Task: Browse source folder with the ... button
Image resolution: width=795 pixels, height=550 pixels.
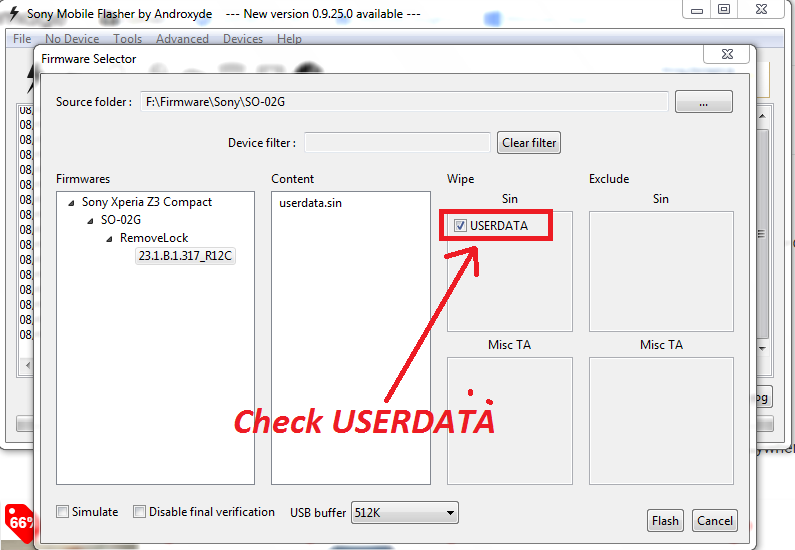Action: point(704,102)
